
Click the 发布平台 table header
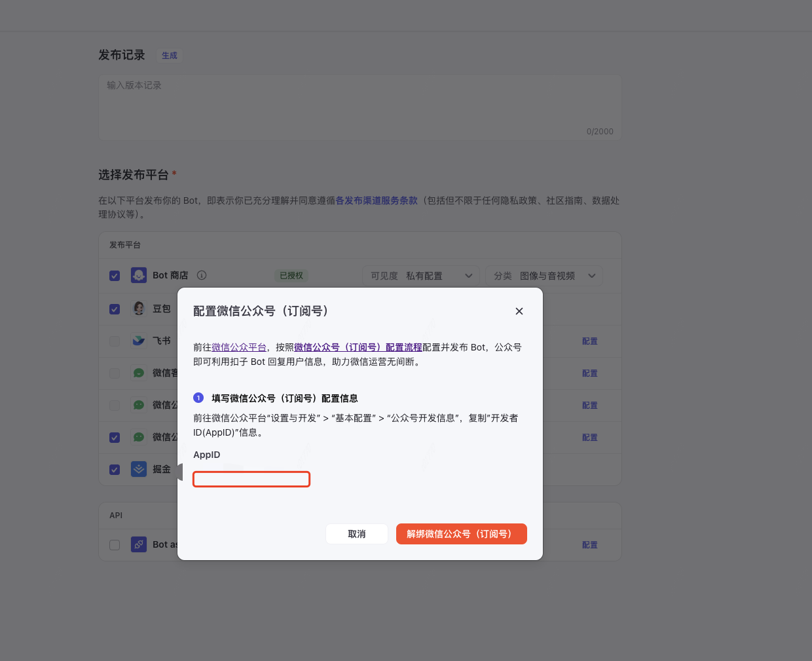point(125,245)
